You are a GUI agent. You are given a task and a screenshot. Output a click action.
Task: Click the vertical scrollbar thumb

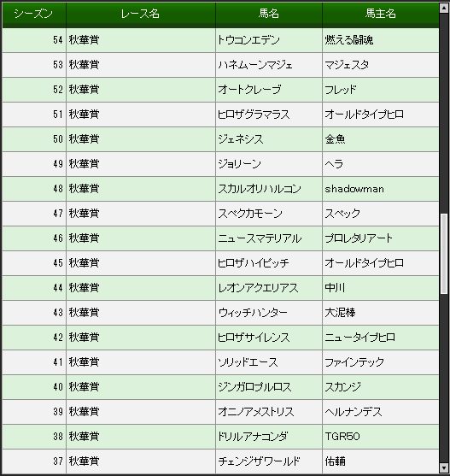[x=444, y=254]
